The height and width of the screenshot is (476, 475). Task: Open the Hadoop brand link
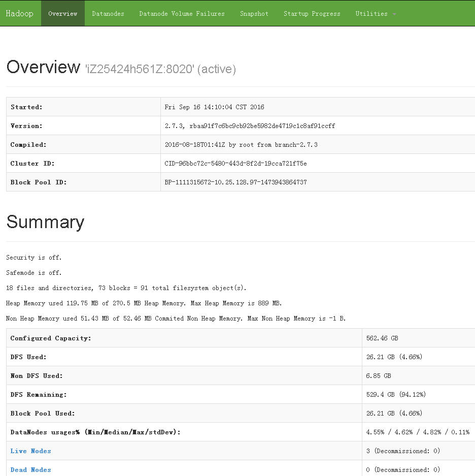[x=19, y=13]
